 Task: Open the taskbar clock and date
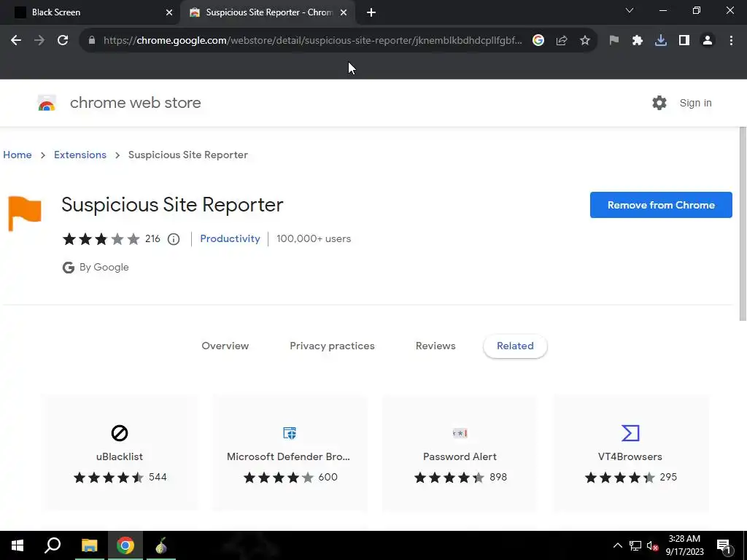pos(684,545)
